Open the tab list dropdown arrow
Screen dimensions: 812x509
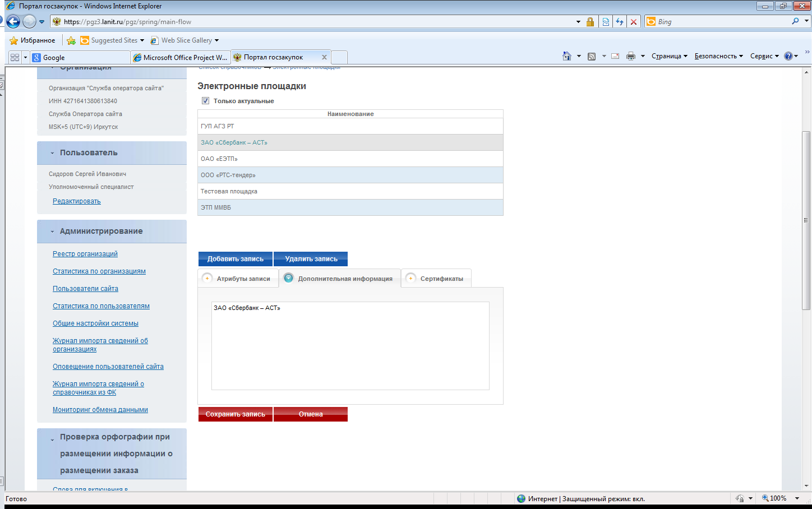coord(25,57)
